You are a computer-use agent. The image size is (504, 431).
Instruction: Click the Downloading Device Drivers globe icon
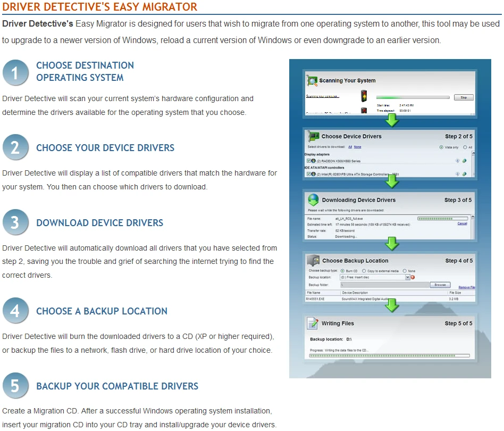[313, 200]
